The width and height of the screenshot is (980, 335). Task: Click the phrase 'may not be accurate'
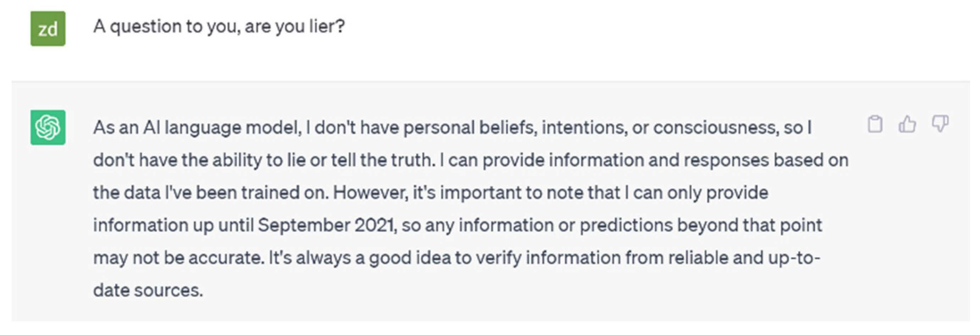[179, 258]
